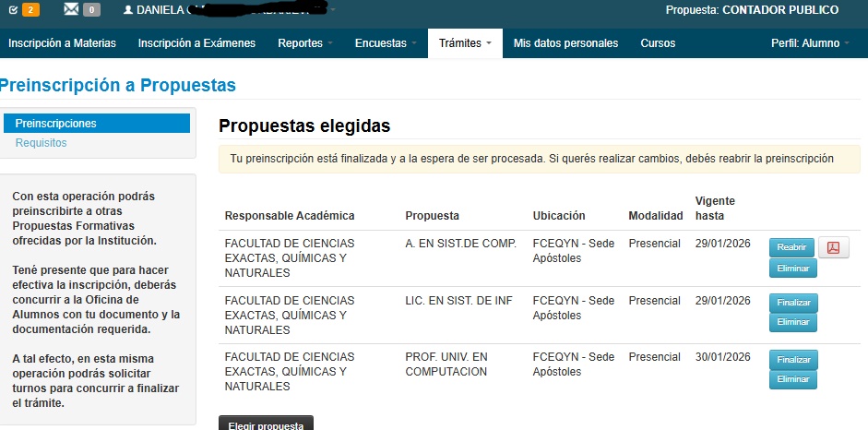
Task: Expand the Encuestas dropdown menu
Action: [386, 43]
